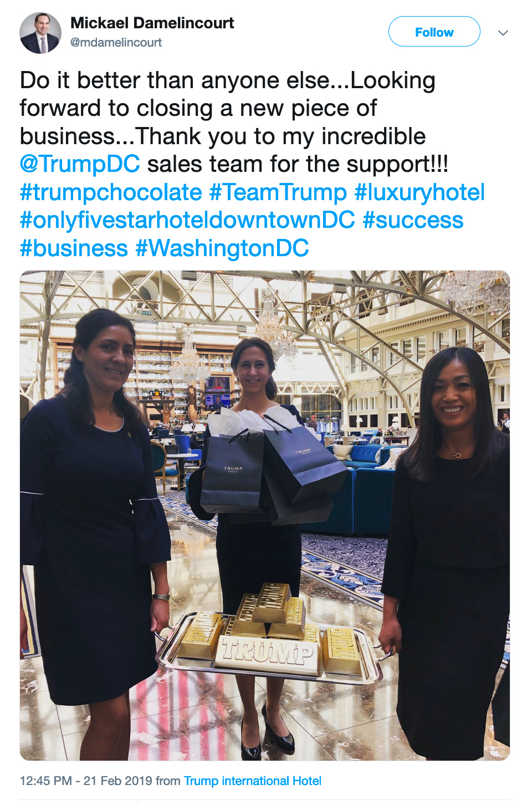Click the chandelier area of the photo
The height and width of the screenshot is (805, 532).
pos(275,324)
